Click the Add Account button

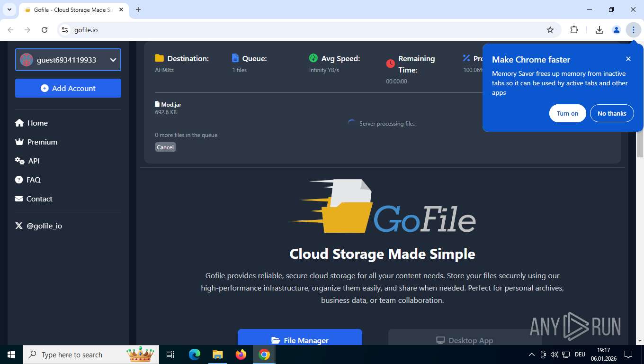coord(68,88)
